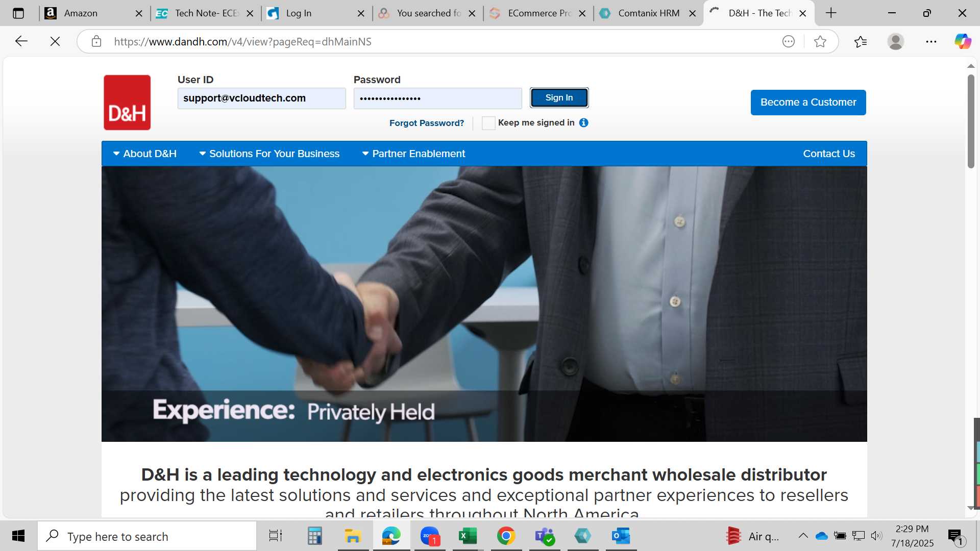Expand the About D&H menu
Screen dimensions: 980x551
[145, 154]
